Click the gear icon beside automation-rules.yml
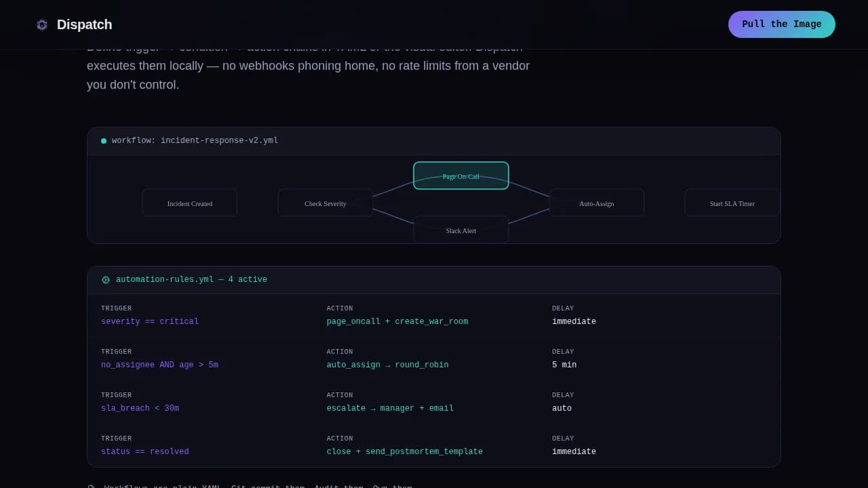This screenshot has height=488, width=868. tap(106, 279)
